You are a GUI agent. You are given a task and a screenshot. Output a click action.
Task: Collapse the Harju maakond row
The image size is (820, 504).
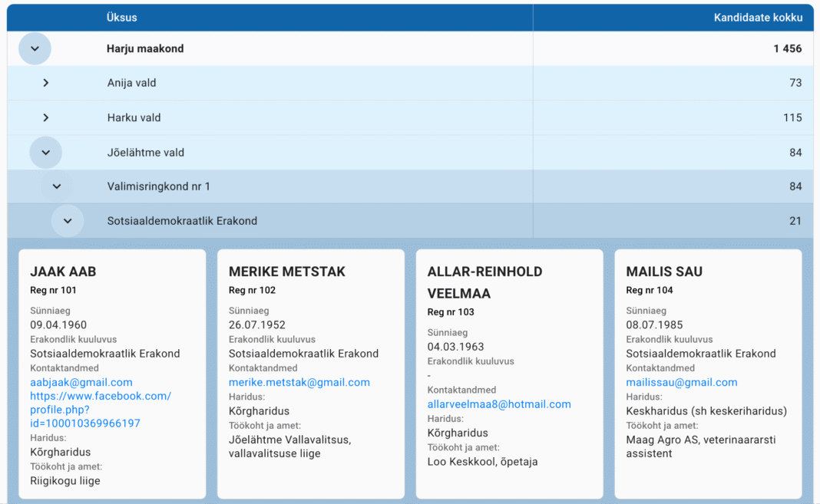click(35, 48)
